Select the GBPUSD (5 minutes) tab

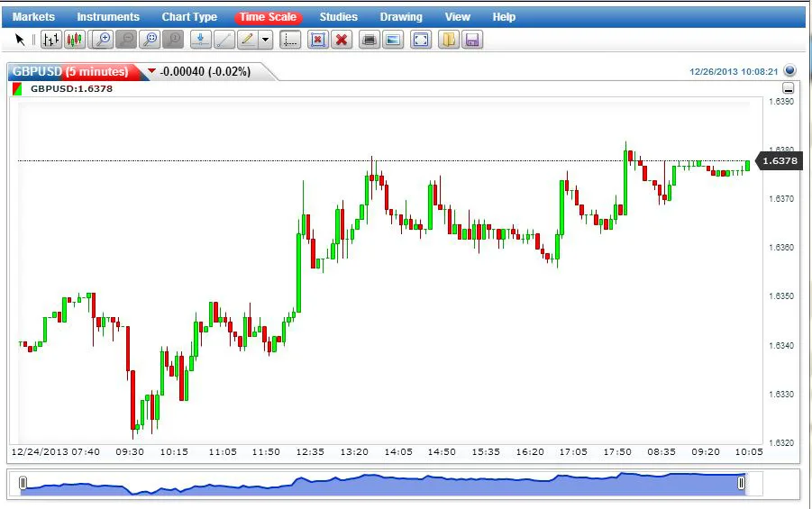coord(70,71)
